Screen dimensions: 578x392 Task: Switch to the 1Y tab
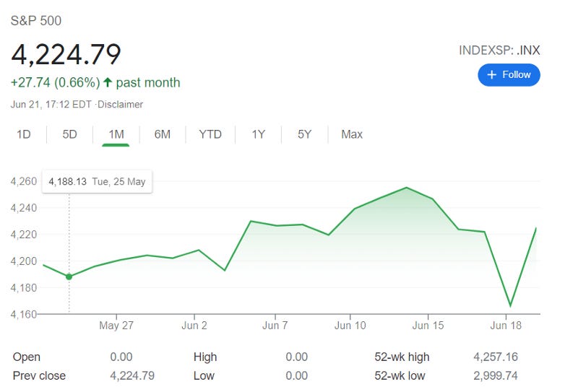tap(259, 134)
